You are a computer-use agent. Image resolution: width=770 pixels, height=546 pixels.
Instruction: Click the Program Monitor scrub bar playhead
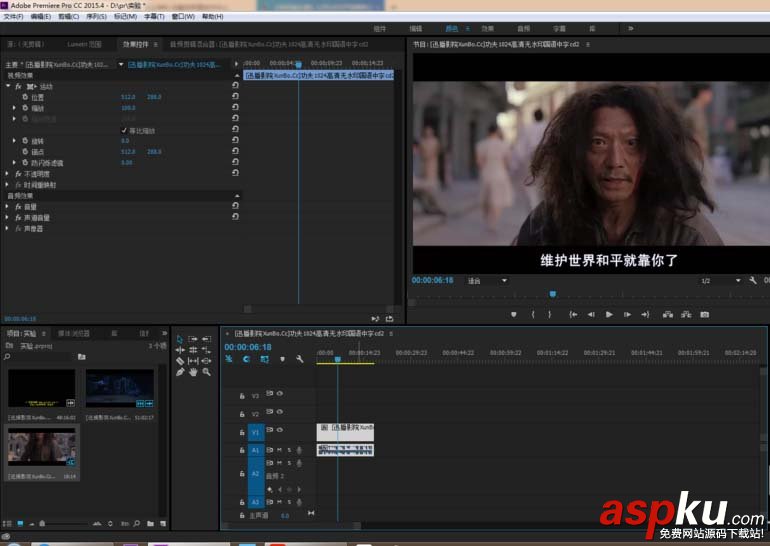point(553,294)
